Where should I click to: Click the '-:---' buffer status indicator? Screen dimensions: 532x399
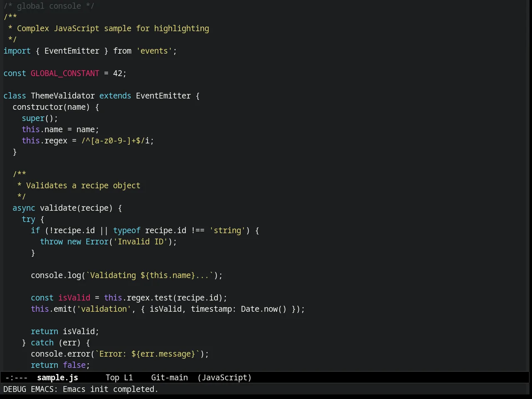17,377
